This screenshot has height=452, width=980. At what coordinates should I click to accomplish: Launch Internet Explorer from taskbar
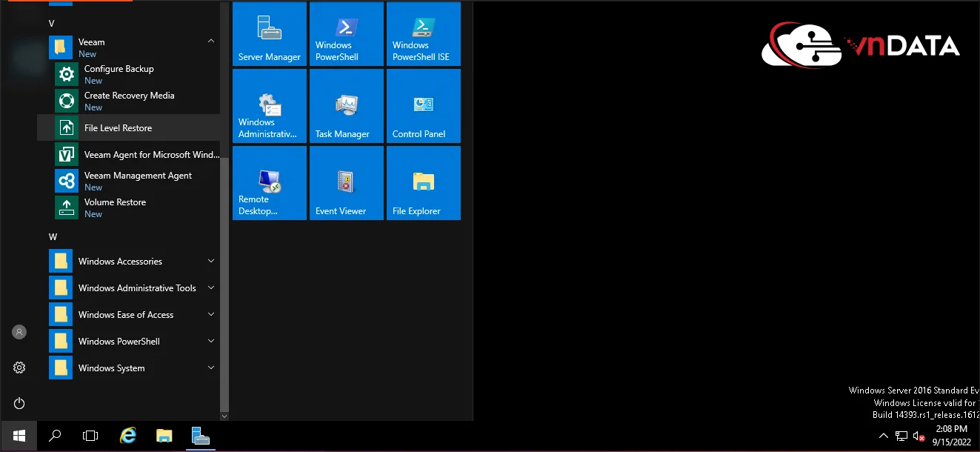(x=127, y=436)
